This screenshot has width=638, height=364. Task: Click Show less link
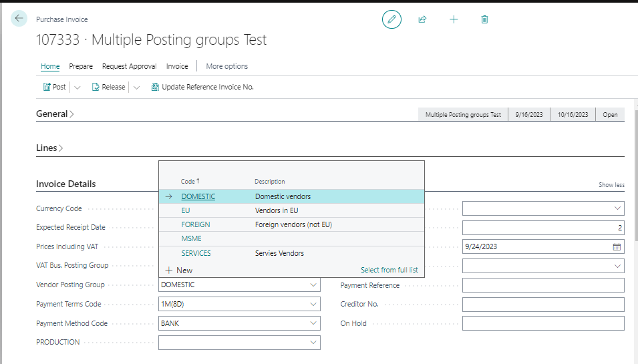pos(611,184)
